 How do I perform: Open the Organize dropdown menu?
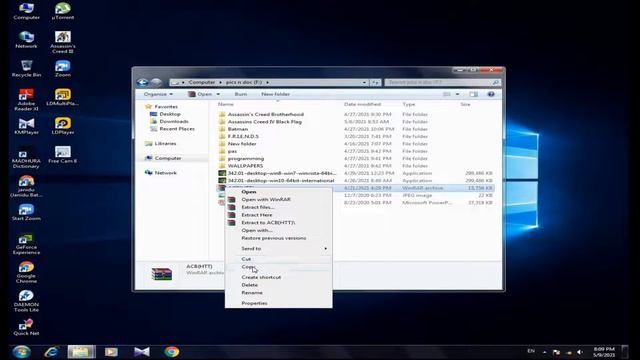coord(158,94)
